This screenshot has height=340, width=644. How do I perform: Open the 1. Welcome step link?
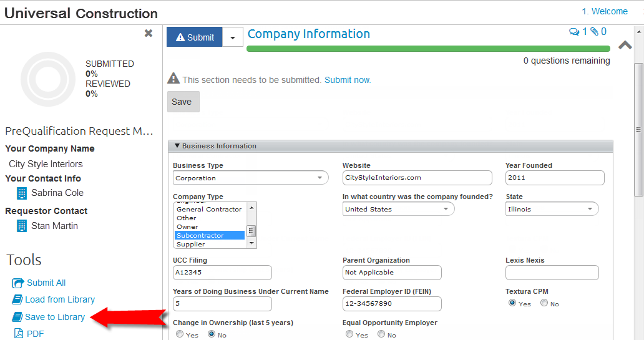click(x=605, y=11)
